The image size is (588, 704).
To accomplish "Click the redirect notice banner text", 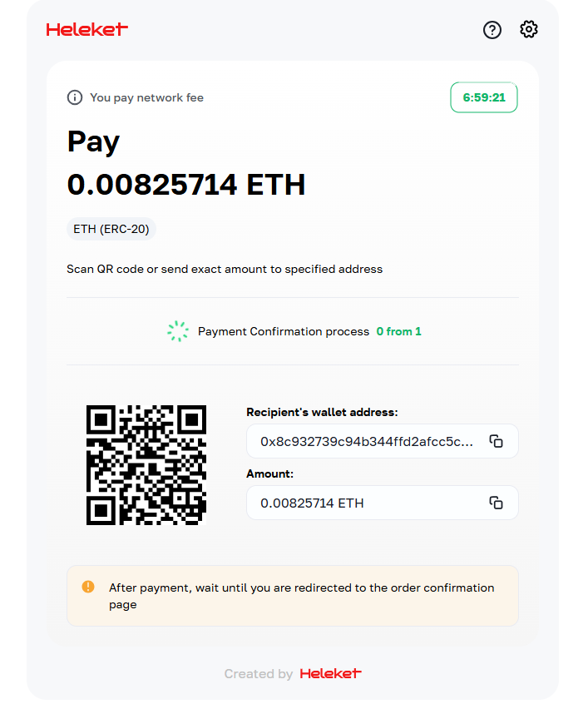I will 302,596.
